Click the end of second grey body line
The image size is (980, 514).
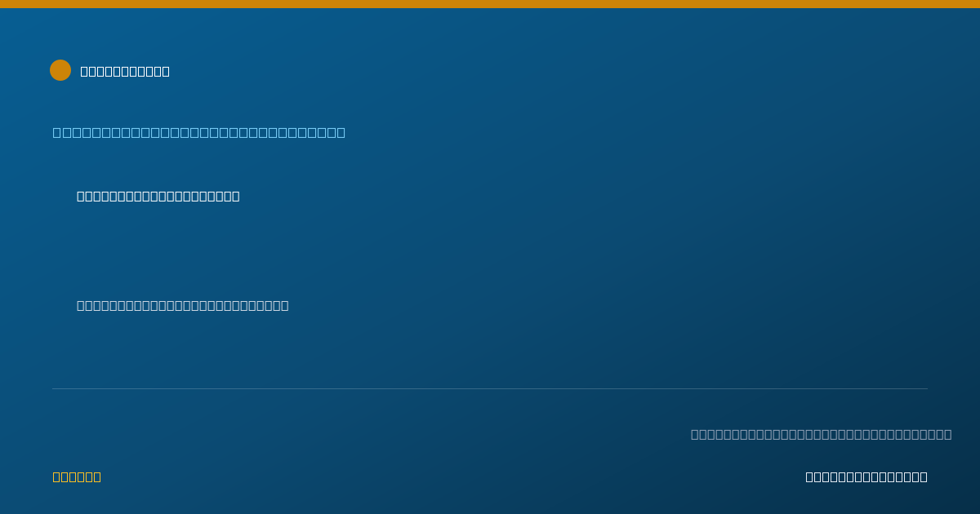[285, 305]
